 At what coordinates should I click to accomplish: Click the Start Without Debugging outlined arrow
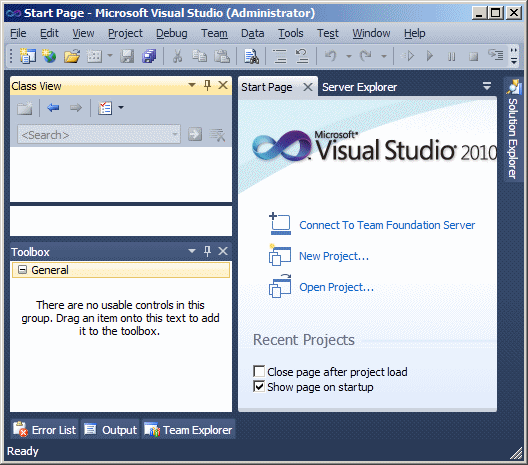coord(407,56)
